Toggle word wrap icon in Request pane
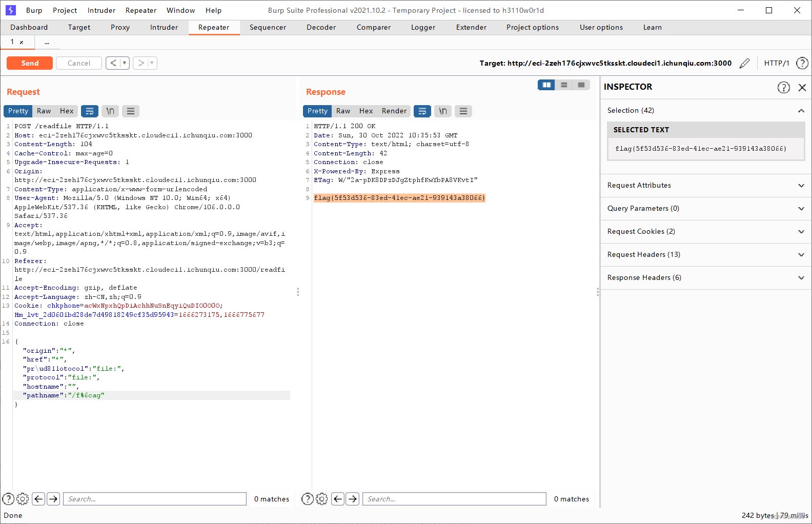This screenshot has height=524, width=812. [x=90, y=111]
